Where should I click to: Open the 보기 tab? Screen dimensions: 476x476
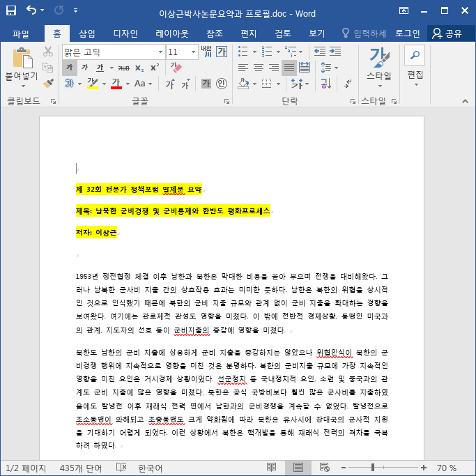click(316, 33)
